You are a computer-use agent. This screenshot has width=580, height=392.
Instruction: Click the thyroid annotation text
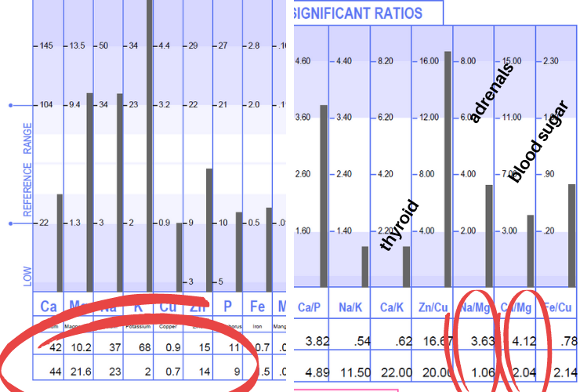point(400,226)
